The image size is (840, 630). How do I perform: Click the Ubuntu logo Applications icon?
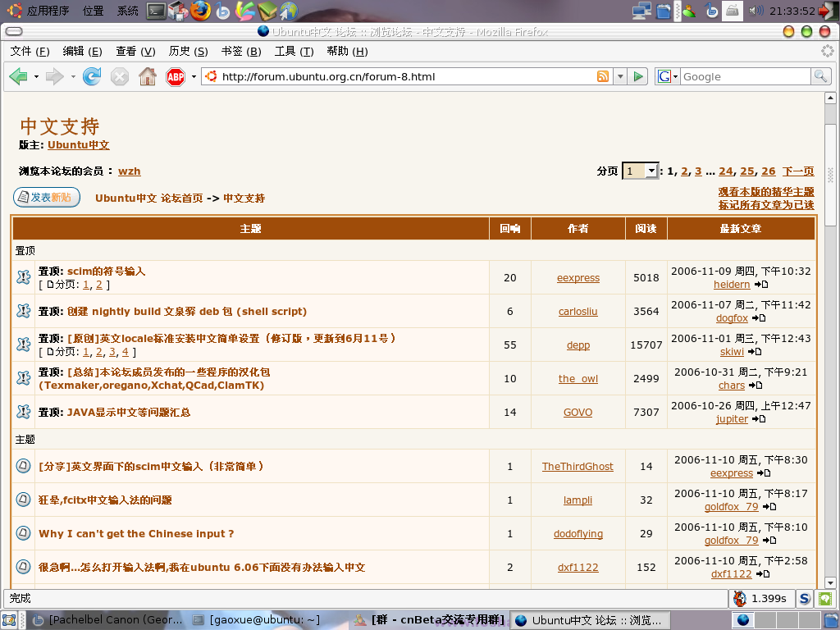pos(14,10)
